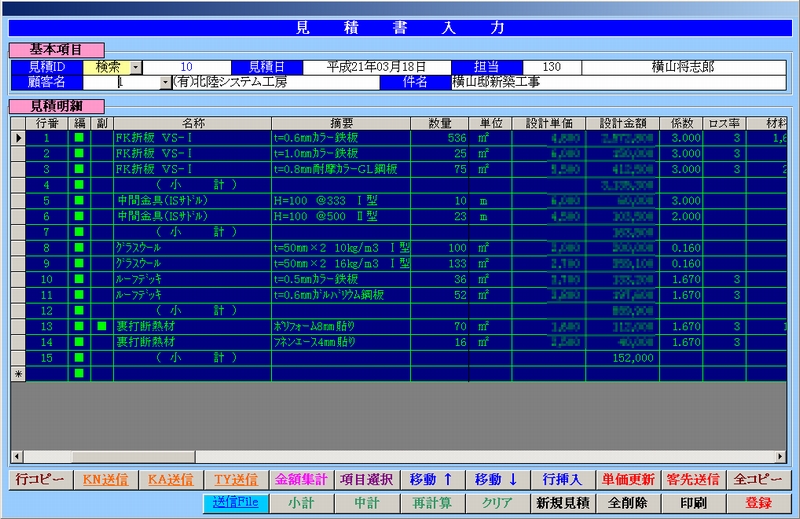Toggle the 編 checkbox in row 1
Viewport: 800px width, 519px height.
pyautogui.click(x=79, y=137)
